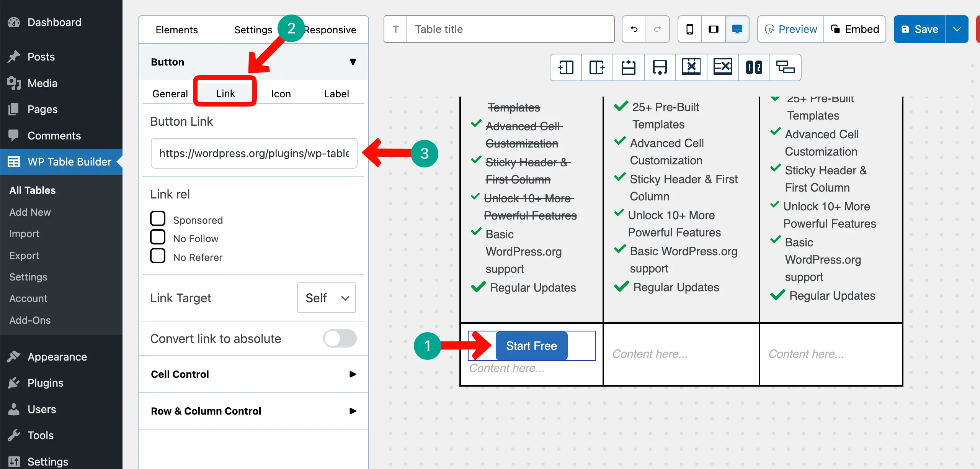Click the delete column icon

click(x=691, y=67)
